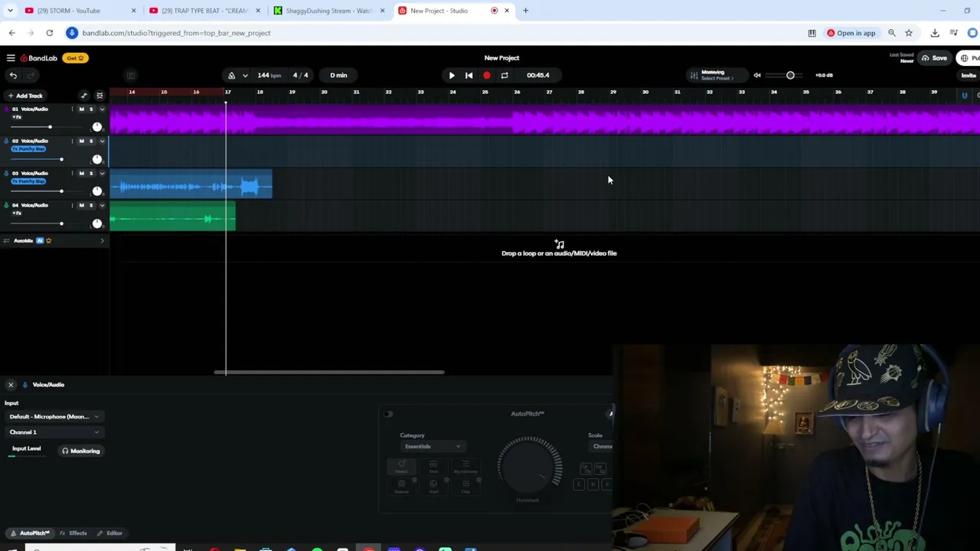Switch to the Effects tab
Viewport: 980px width, 551px height.
(x=73, y=533)
